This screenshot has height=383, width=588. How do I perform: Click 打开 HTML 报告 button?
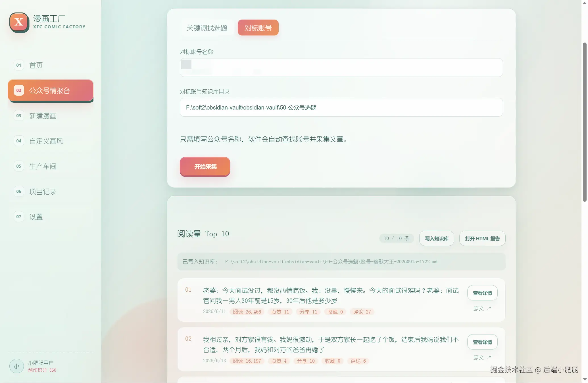click(x=482, y=239)
